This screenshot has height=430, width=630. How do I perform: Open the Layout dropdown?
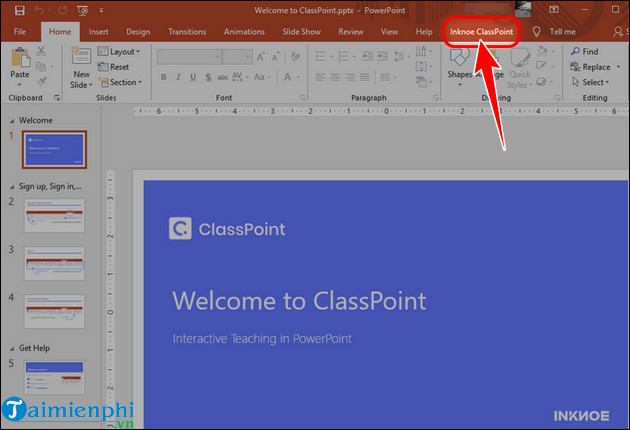coord(119,51)
